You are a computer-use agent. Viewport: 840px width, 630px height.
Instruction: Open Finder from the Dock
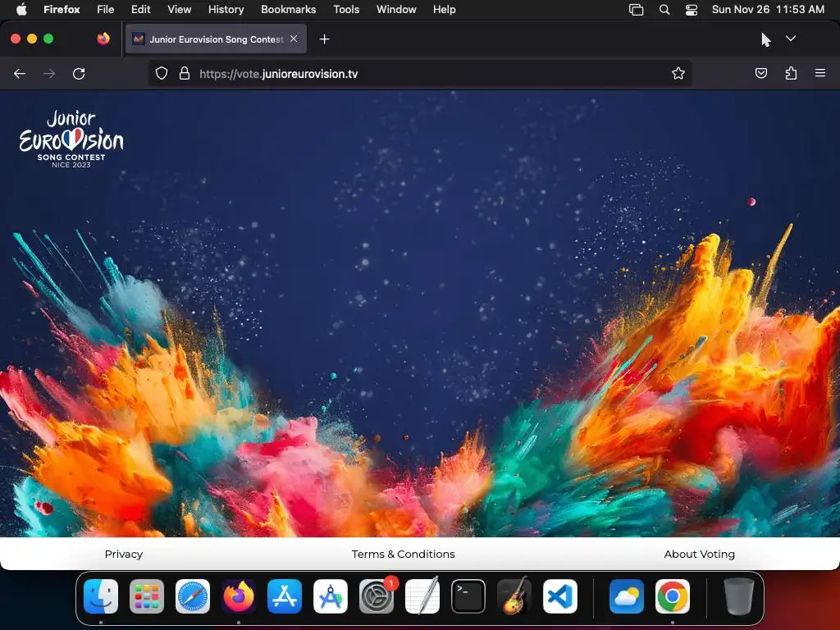tap(101, 596)
